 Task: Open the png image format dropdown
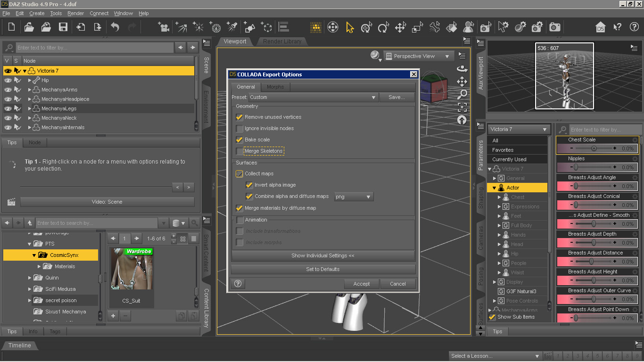[354, 197]
